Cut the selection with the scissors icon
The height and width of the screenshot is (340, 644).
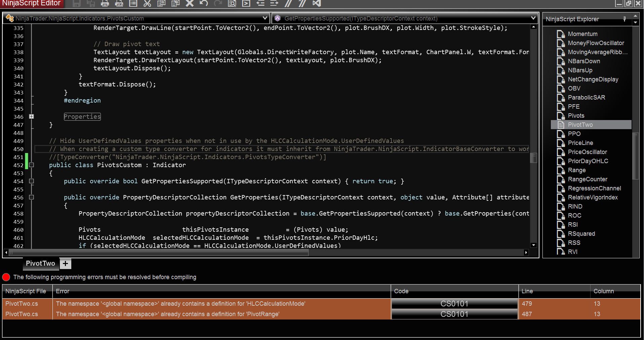tap(147, 4)
